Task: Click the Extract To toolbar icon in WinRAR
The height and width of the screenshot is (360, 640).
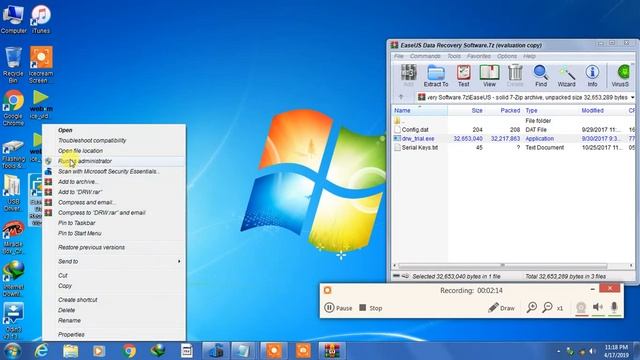Action: [x=436, y=76]
